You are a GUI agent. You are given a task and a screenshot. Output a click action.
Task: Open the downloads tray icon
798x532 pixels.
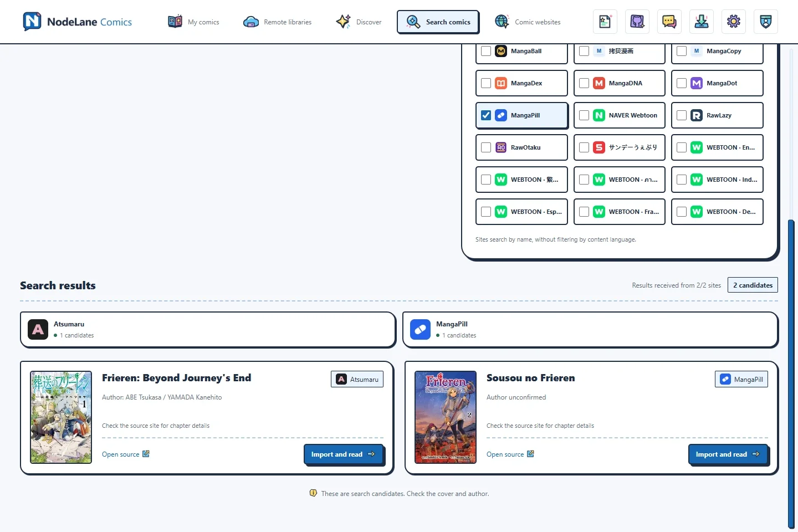click(702, 22)
